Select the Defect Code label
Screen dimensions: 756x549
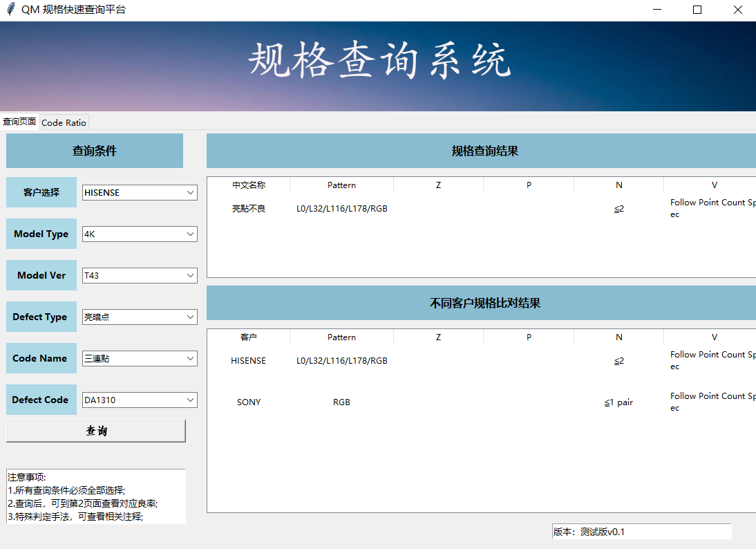41,400
